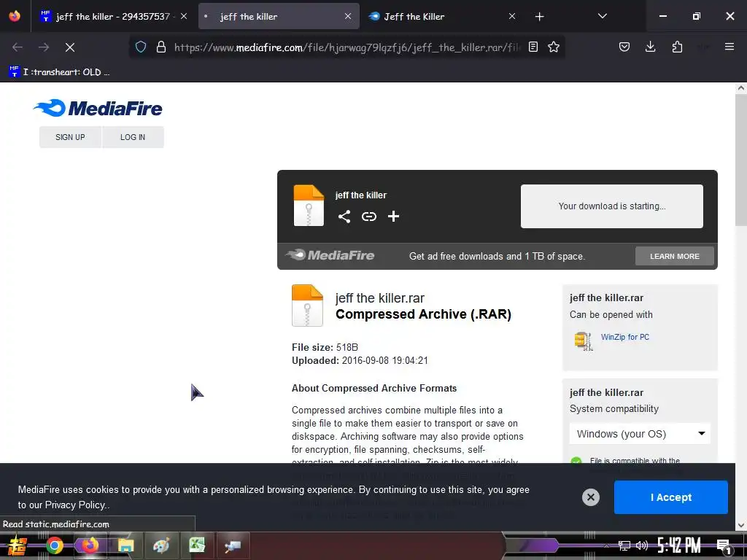Show hidden tray icons chevron
The width and height of the screenshot is (747, 560).
[x=606, y=545]
